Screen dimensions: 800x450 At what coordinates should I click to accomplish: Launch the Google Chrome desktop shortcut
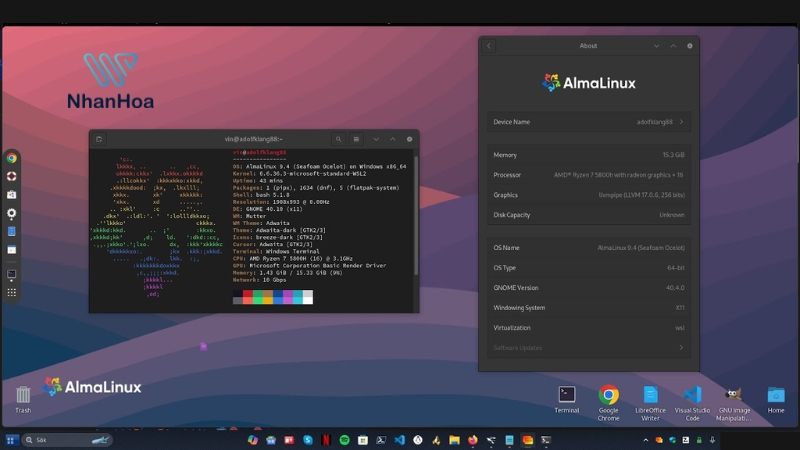point(608,403)
